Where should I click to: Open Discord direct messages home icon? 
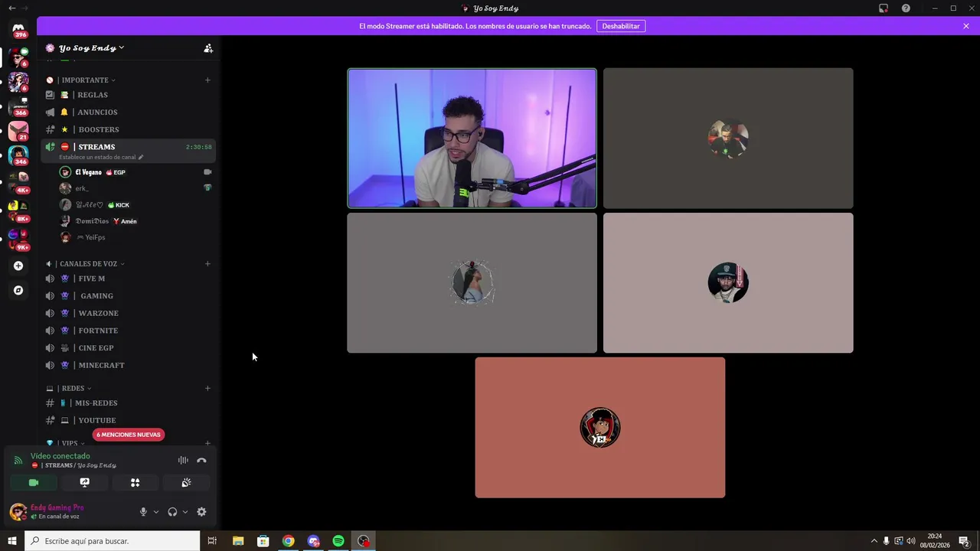tap(18, 29)
